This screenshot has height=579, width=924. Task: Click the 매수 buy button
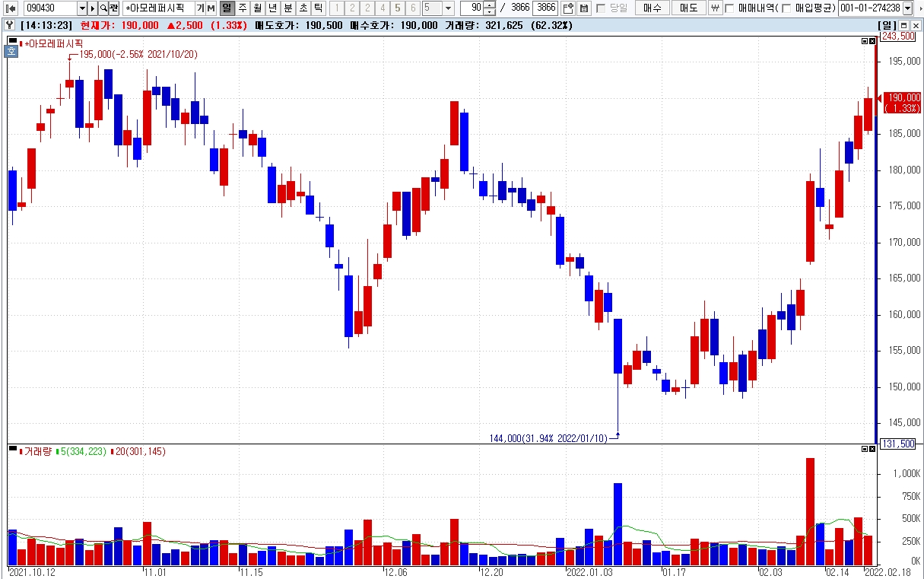[653, 8]
